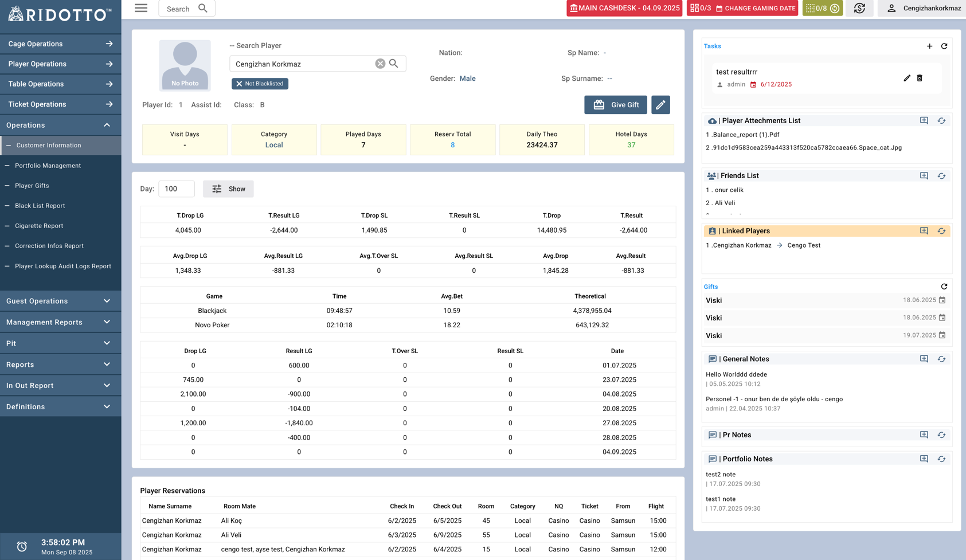Click Main Cashdesk button

tap(624, 8)
